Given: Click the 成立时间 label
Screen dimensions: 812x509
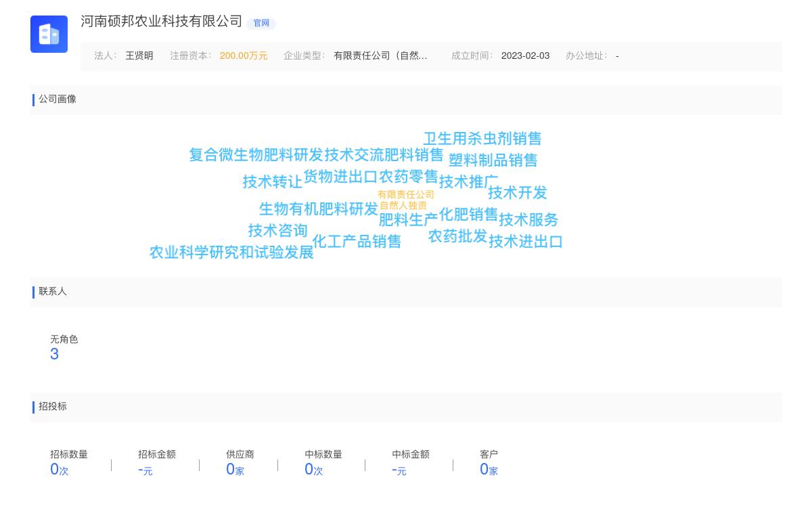Looking at the screenshot, I should click(x=472, y=56).
